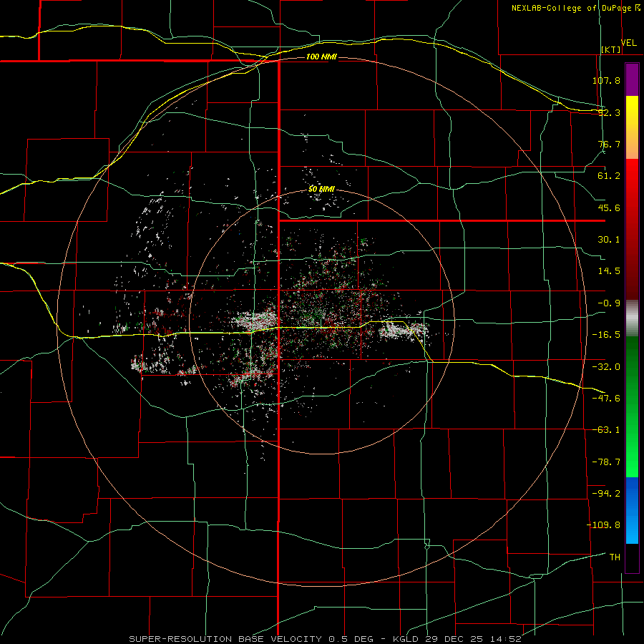This screenshot has height=644, width=644.
Task: Click the TH legend label
Action: (615, 557)
